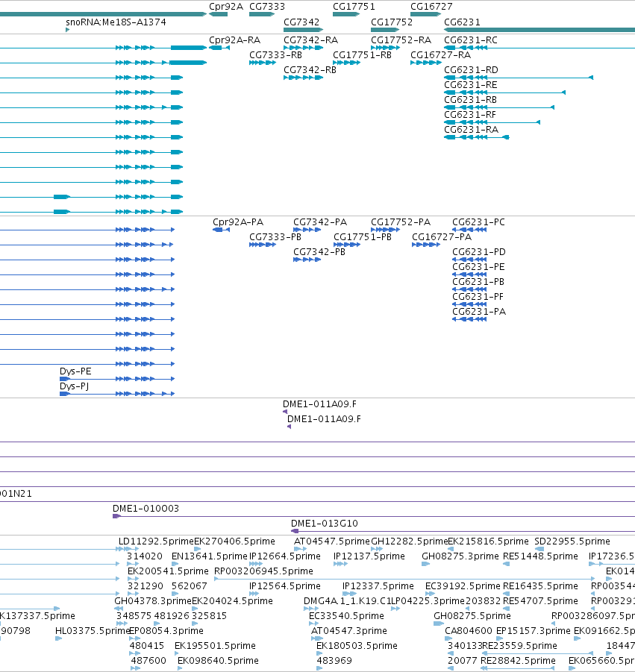The height and width of the screenshot is (672, 635).
Task: Click the snoRNA:Me18S-A1374 gene label
Action: [x=116, y=22]
